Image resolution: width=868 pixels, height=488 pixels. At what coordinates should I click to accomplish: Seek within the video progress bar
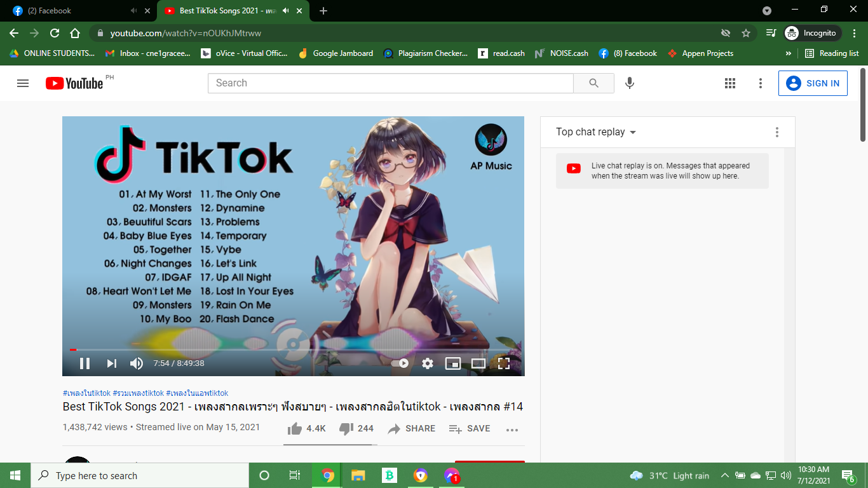[293, 349]
